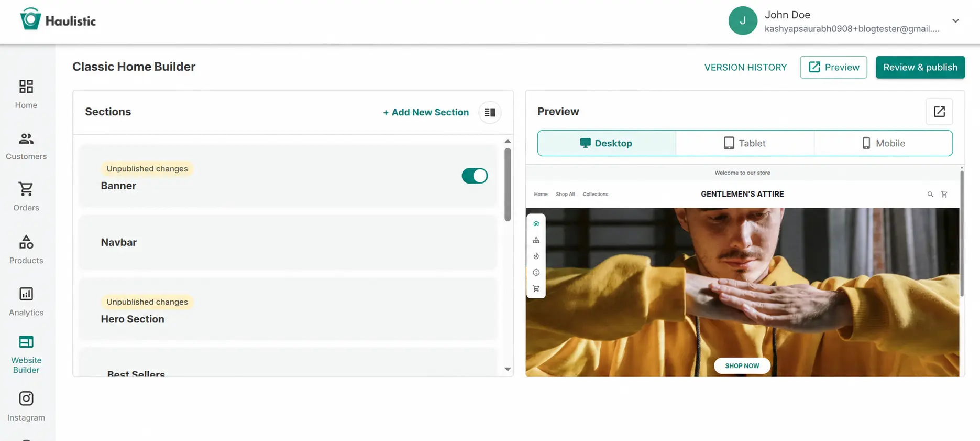Click Unpublished changes badge on Banner
The image size is (980, 441).
click(x=147, y=169)
